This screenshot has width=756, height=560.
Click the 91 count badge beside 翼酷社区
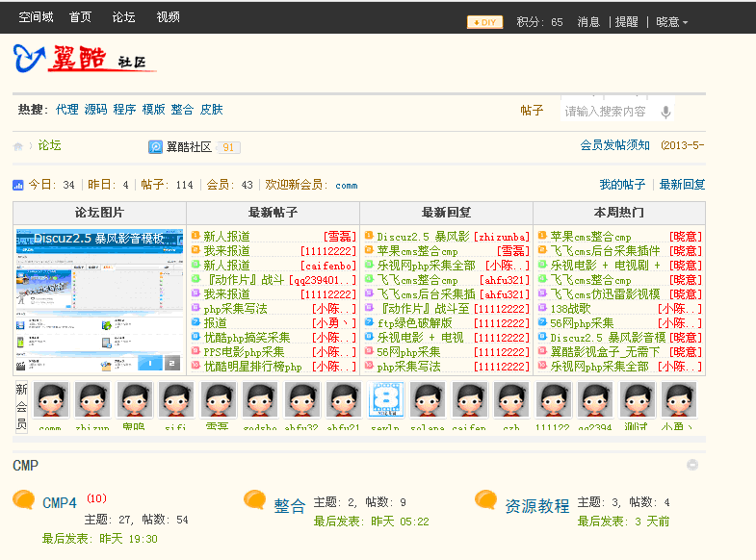(x=228, y=147)
